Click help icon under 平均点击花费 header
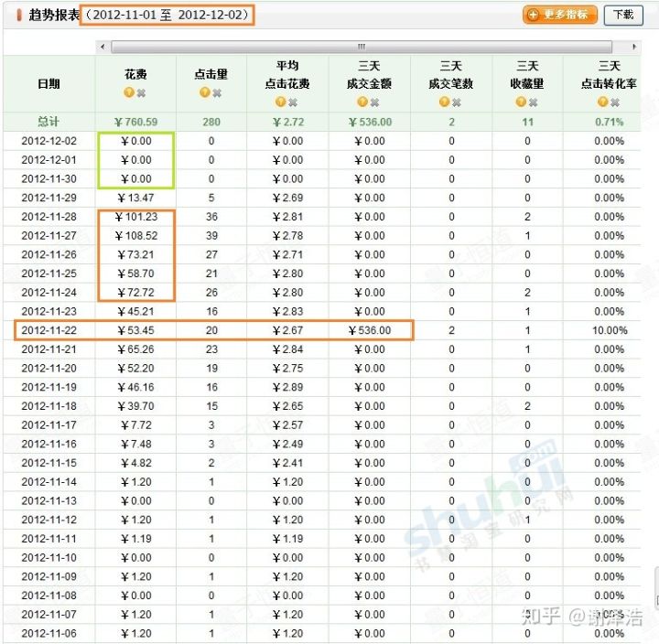This screenshot has width=659, height=644. click(x=280, y=102)
